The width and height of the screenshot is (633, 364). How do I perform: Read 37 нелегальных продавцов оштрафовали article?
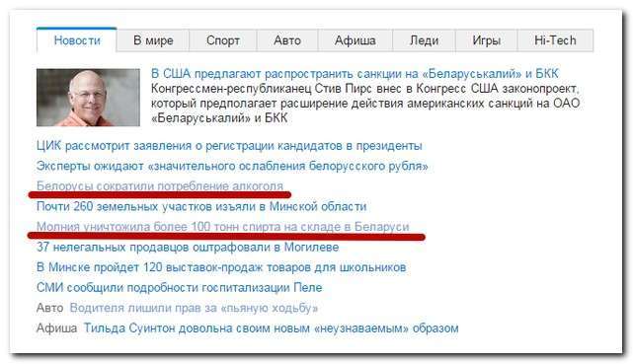point(188,247)
